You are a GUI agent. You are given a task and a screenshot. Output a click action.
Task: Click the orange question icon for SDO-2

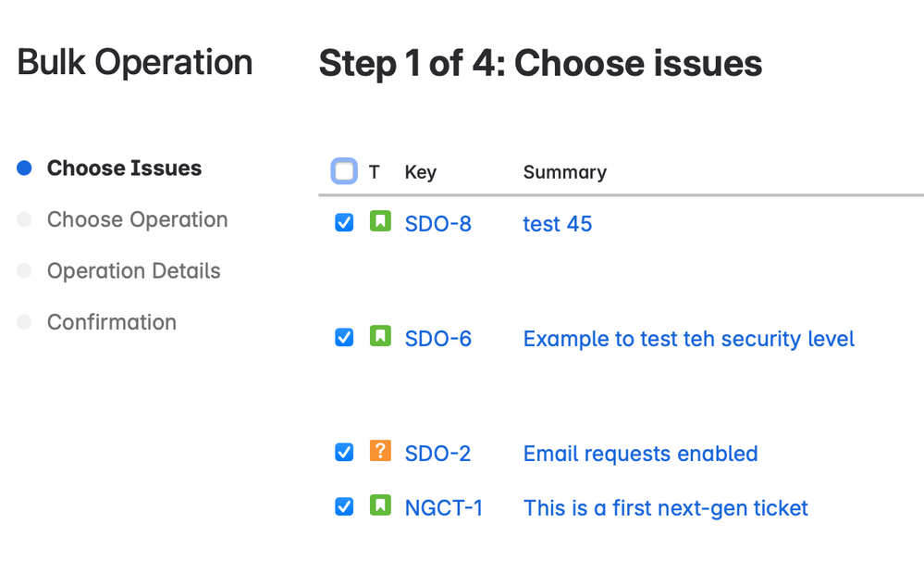pyautogui.click(x=379, y=452)
